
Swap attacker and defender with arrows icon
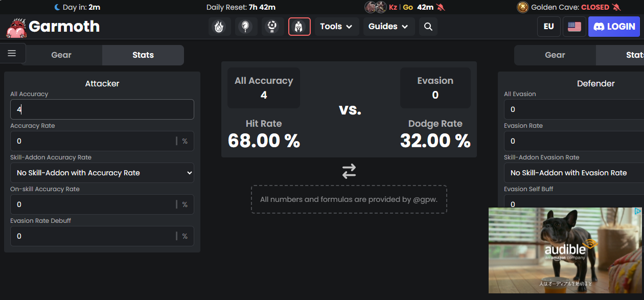(x=349, y=171)
